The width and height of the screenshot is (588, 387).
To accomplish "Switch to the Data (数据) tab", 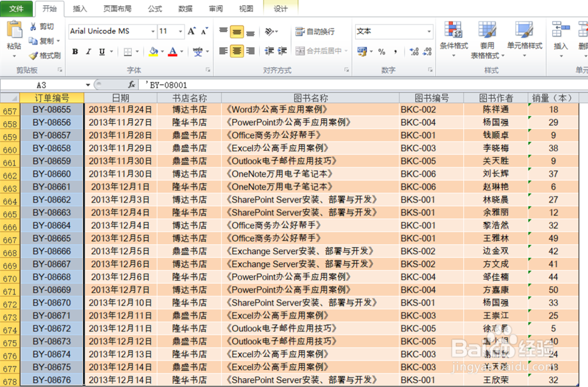I will pyautogui.click(x=185, y=9).
